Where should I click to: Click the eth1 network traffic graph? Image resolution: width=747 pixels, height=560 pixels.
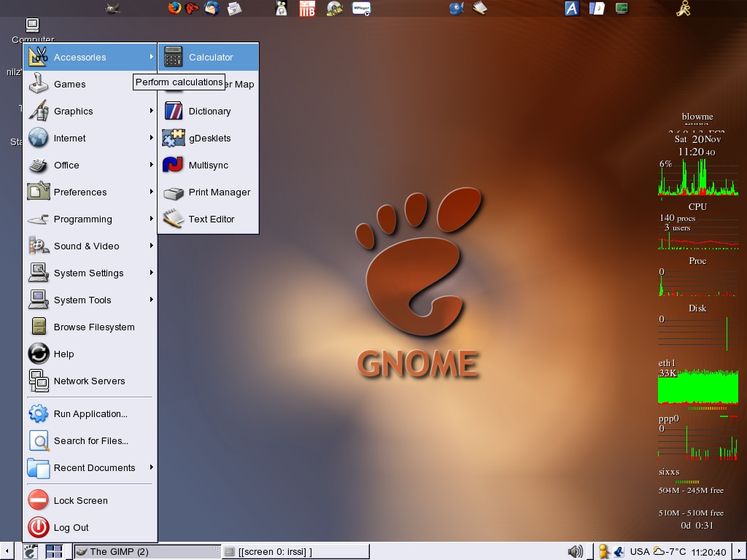[698, 386]
